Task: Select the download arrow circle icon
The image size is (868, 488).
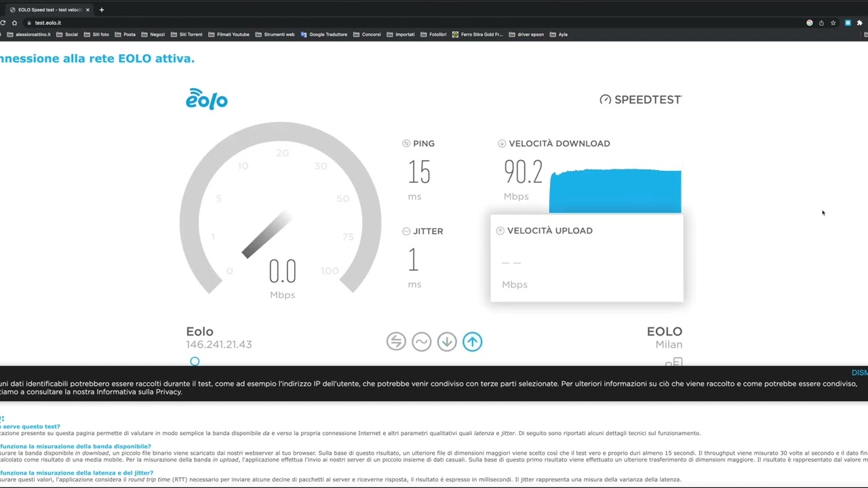Action: coord(447,341)
